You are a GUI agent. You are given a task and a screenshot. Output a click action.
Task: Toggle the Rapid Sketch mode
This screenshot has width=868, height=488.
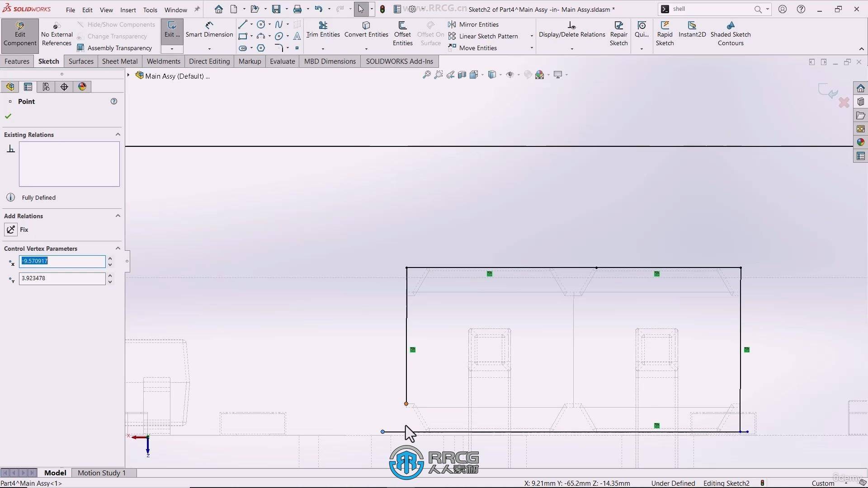(x=665, y=33)
